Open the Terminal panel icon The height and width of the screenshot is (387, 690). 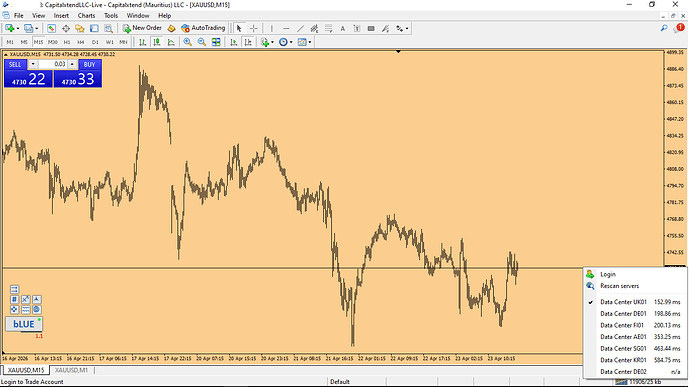click(94, 28)
